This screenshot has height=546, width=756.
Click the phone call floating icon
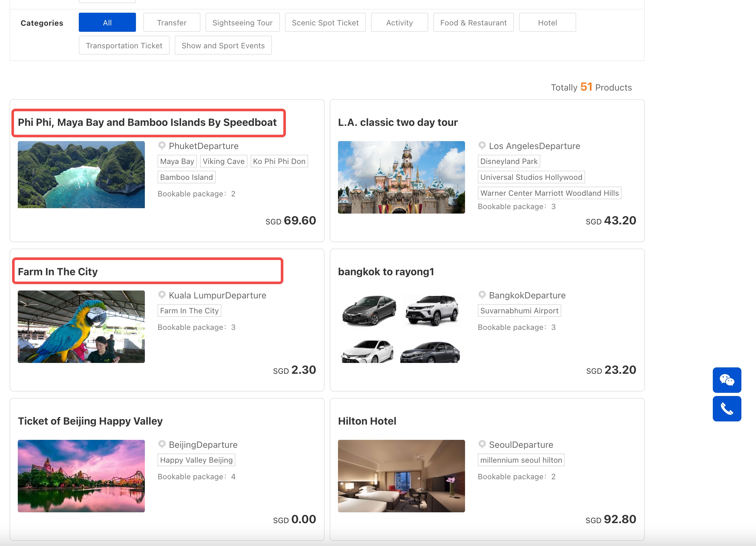click(x=727, y=409)
